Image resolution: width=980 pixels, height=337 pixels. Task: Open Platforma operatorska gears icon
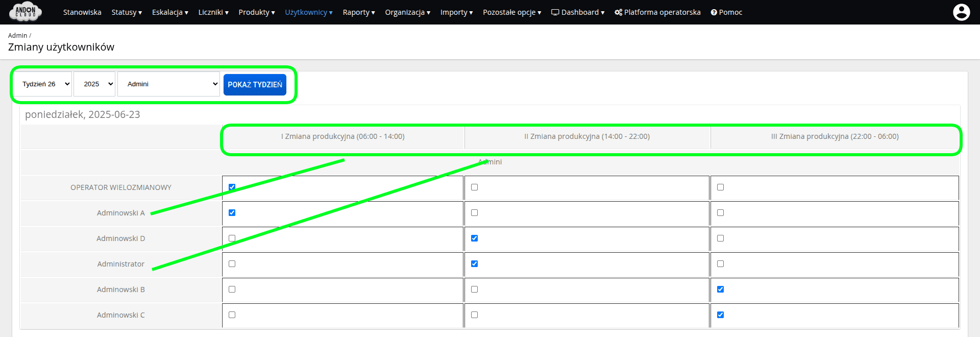618,12
